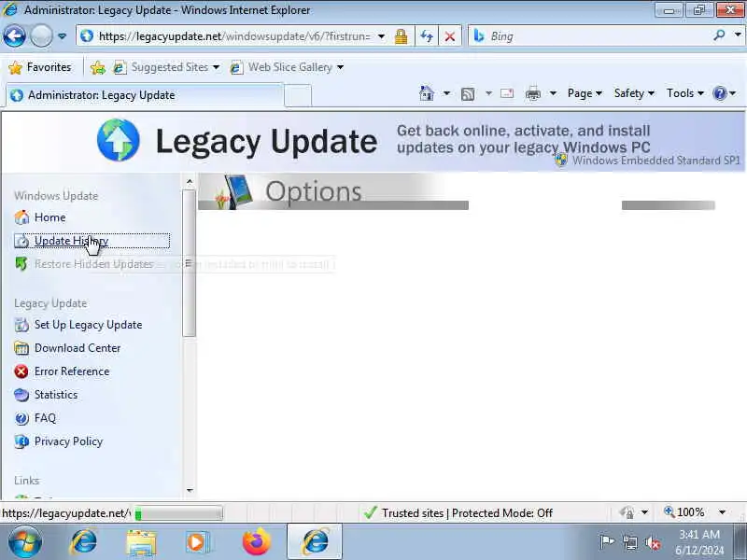The width and height of the screenshot is (747, 560).
Task: Click the page loading progress bar
Action: pyautogui.click(x=178, y=513)
